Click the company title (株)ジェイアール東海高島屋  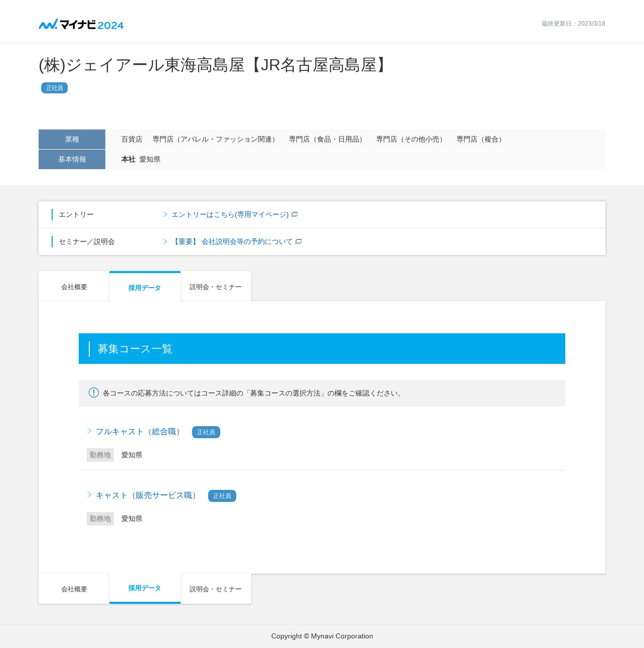(215, 65)
